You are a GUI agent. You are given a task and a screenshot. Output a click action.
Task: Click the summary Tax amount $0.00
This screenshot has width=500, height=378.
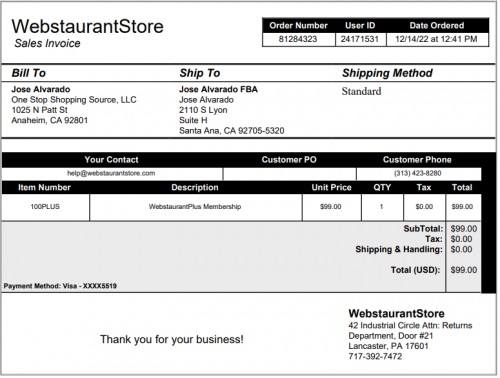(x=461, y=239)
